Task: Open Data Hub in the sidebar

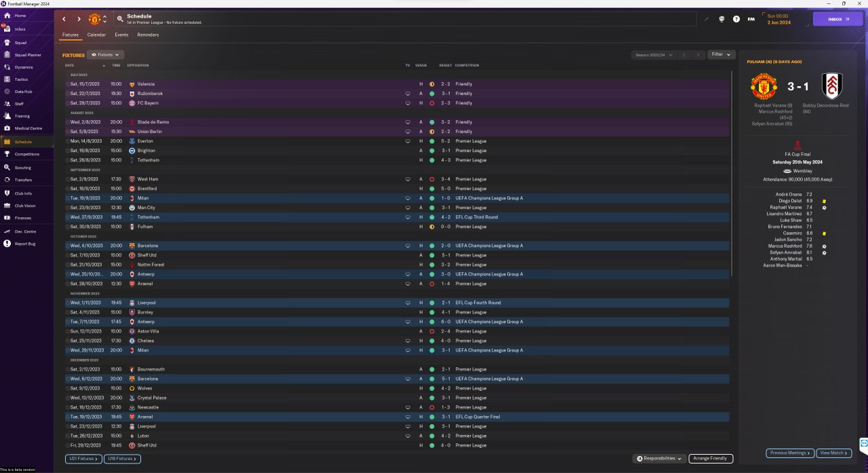Action: (x=23, y=92)
